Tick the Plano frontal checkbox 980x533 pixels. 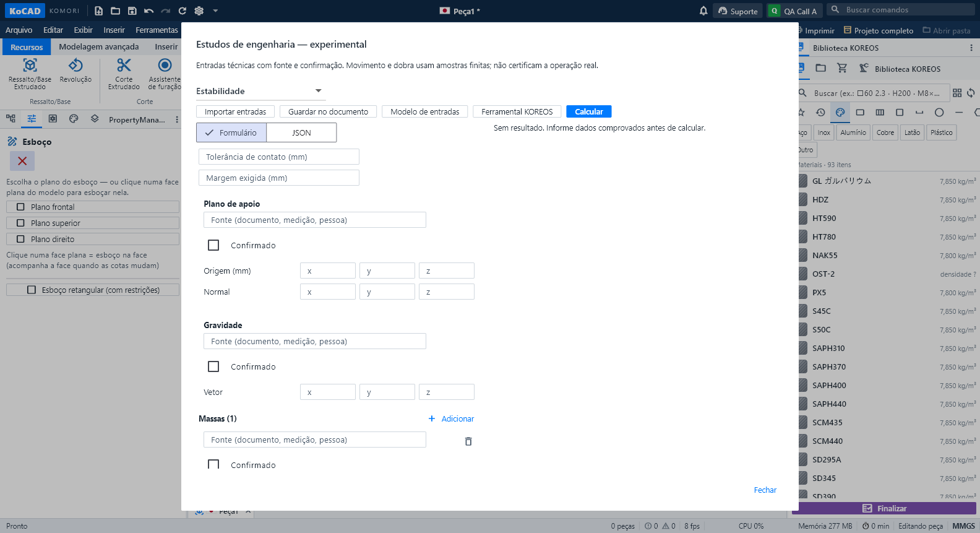tap(20, 207)
